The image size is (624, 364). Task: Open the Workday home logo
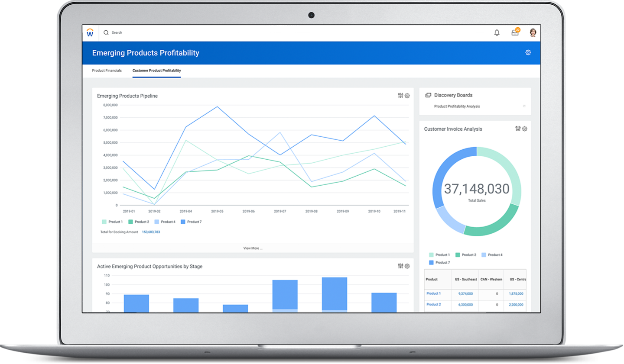point(90,32)
